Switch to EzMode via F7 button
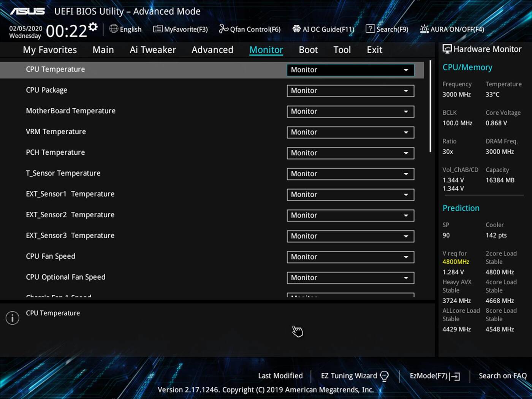This screenshot has height=399, width=532. pos(434,375)
